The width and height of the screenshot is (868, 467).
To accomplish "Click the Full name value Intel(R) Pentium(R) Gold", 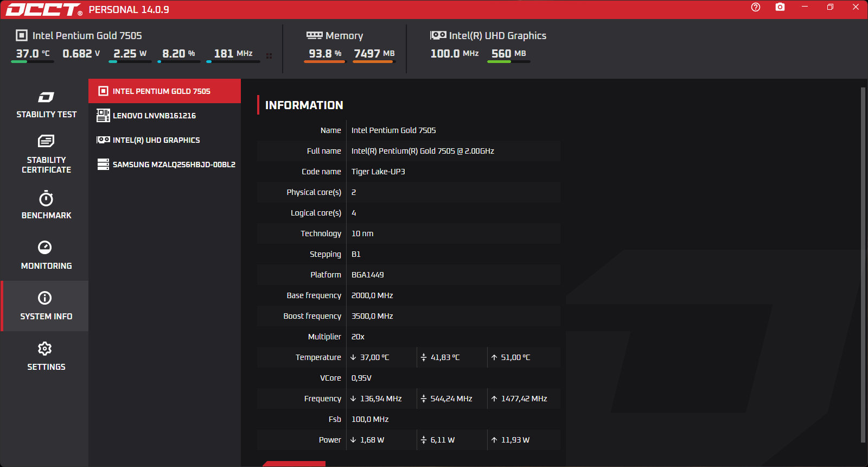I will [x=423, y=151].
